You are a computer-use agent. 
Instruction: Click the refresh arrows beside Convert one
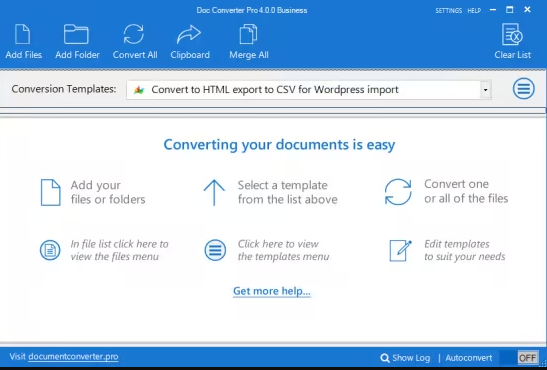click(398, 192)
